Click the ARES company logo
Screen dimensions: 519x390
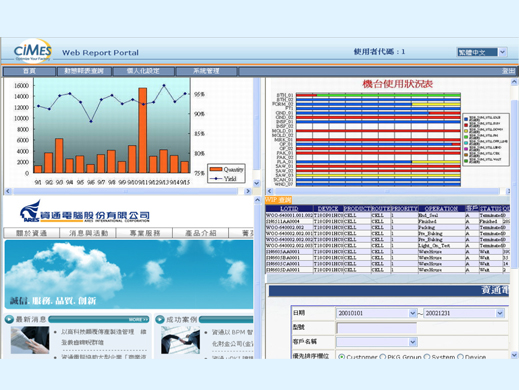(85, 212)
